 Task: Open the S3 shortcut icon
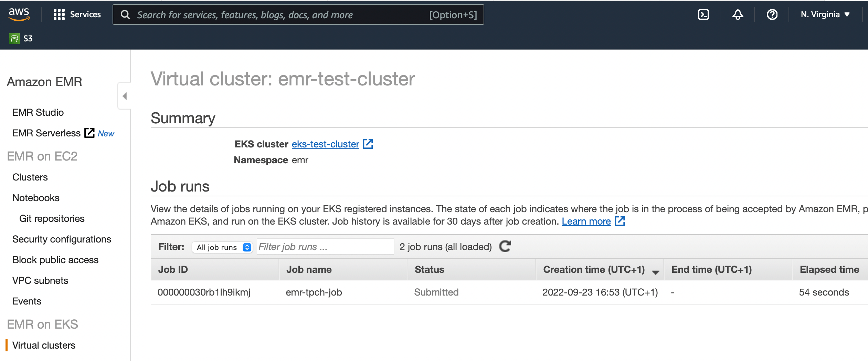tap(14, 39)
